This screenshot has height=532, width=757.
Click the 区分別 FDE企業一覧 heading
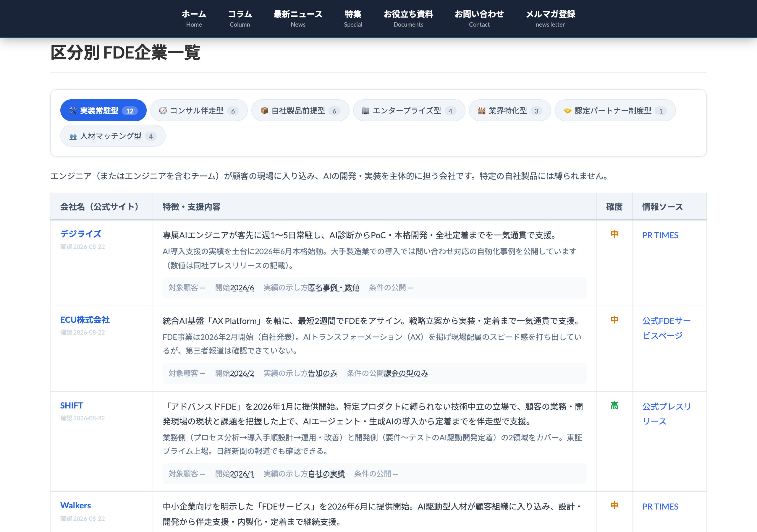[x=125, y=52]
